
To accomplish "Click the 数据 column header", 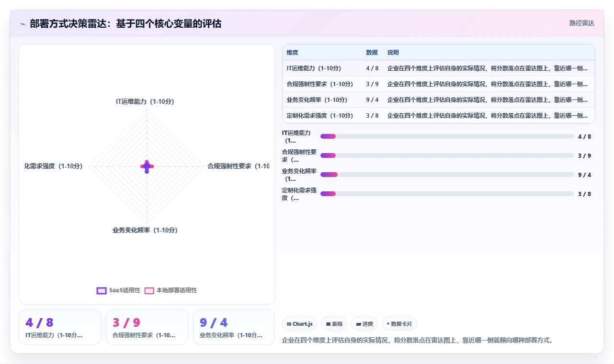I will [372, 53].
